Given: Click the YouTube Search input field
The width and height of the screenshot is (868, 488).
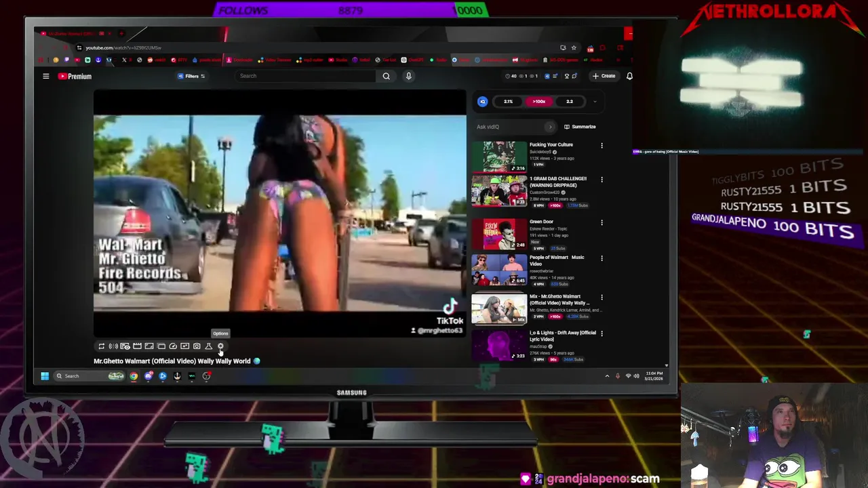Looking at the screenshot, I should [305, 76].
